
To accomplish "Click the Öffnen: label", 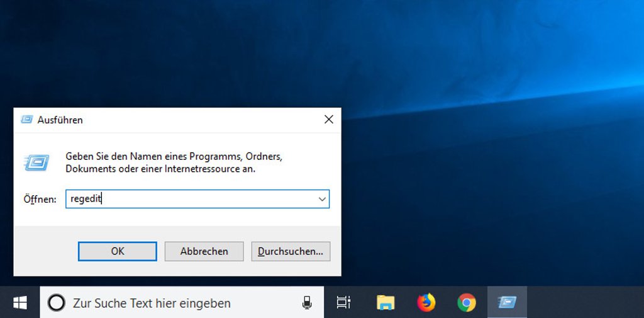I will tap(40, 199).
